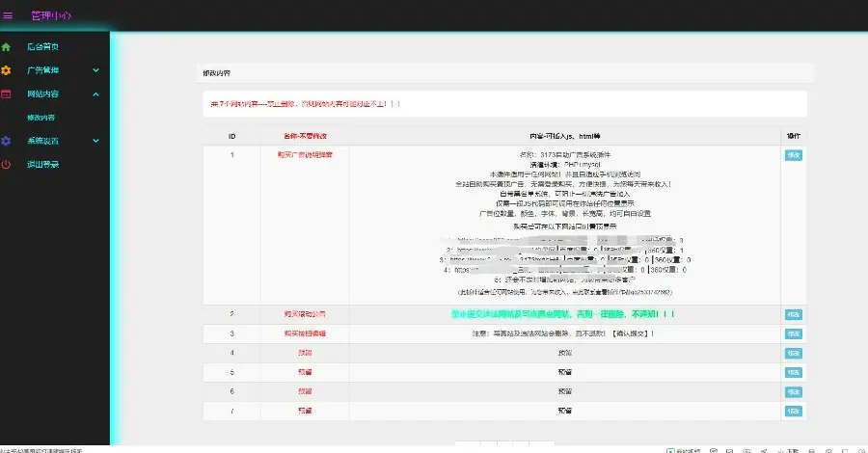868x453 pixels.
Task: Click the orange gear icon for 广告管理
Action: pyautogui.click(x=6, y=70)
